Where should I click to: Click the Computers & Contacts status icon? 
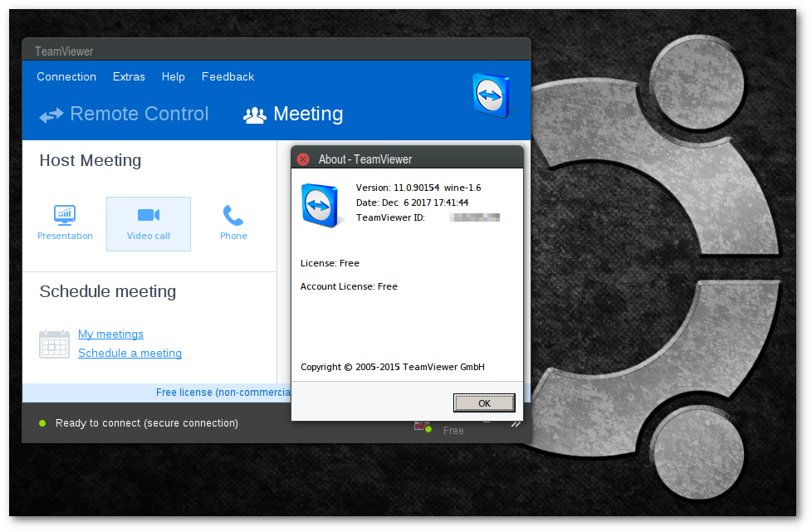point(423,427)
